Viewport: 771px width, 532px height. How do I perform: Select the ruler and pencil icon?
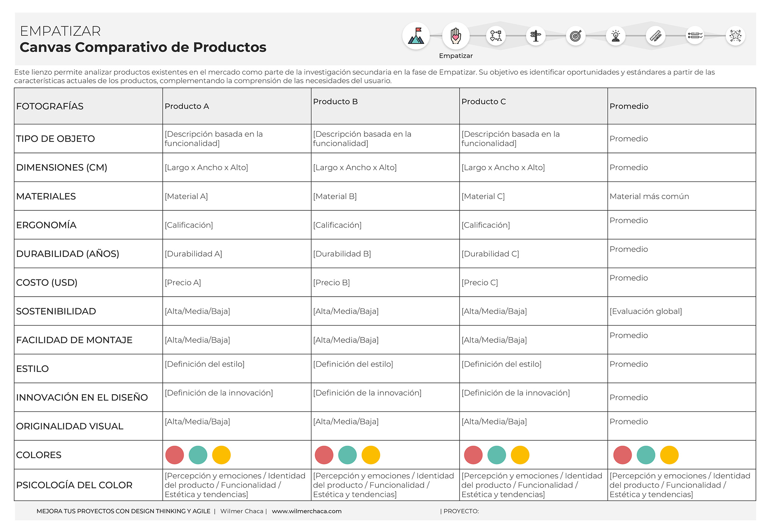pos(656,36)
